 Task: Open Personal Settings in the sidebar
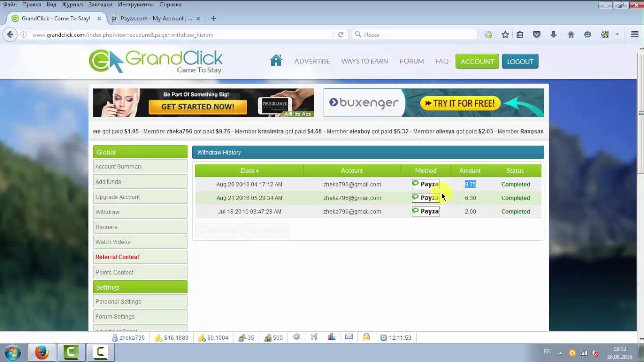(x=140, y=302)
